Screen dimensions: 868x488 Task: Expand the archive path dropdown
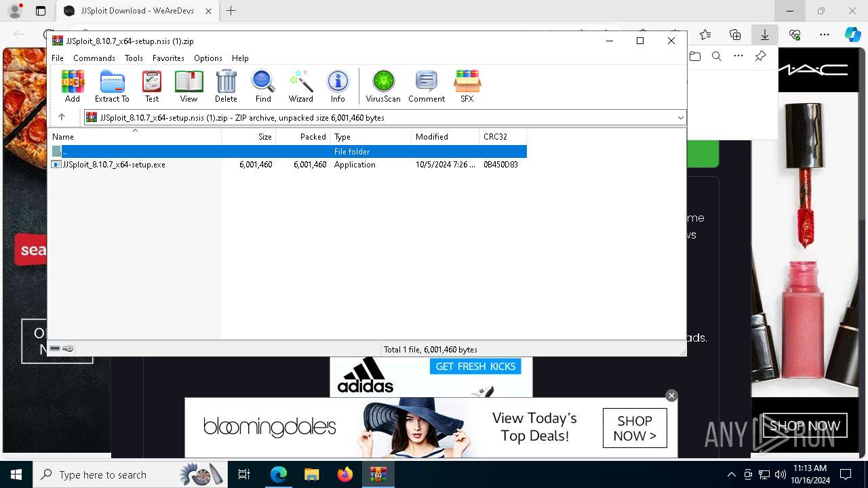(x=680, y=118)
